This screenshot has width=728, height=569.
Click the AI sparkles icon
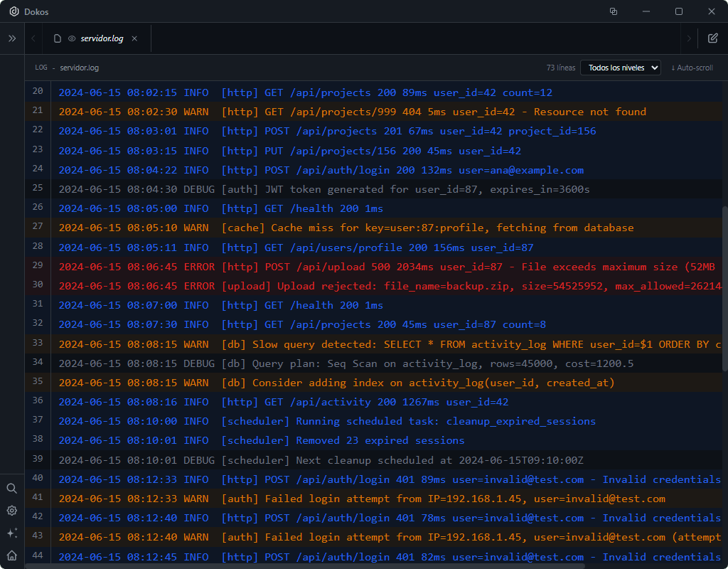pos(12,533)
